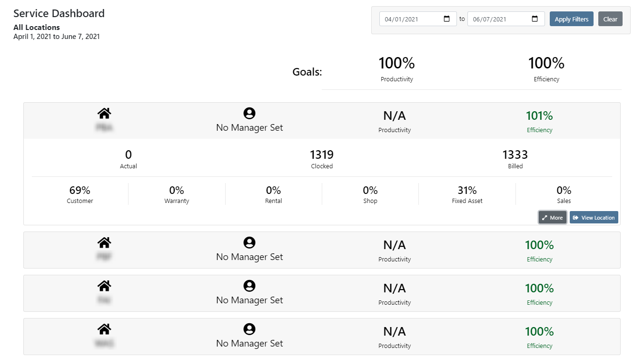Clear the date filters
The height and width of the screenshot is (357, 644).
(610, 19)
